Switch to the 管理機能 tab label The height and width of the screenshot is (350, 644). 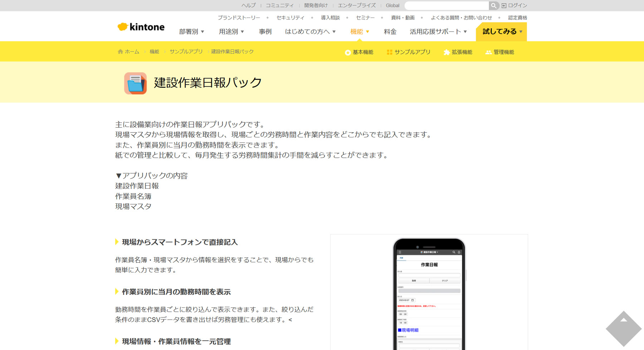coord(504,52)
